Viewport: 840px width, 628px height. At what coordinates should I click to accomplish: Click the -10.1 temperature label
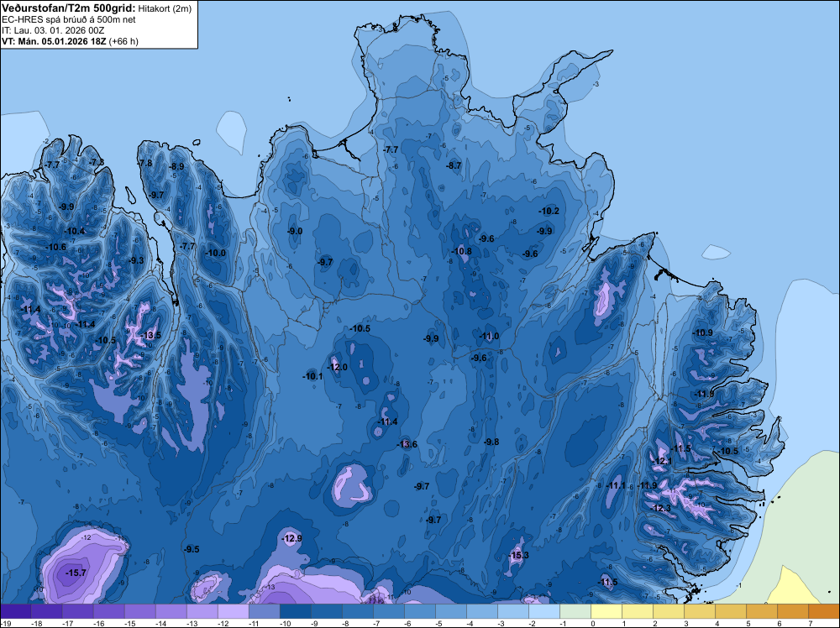pyautogui.click(x=312, y=376)
